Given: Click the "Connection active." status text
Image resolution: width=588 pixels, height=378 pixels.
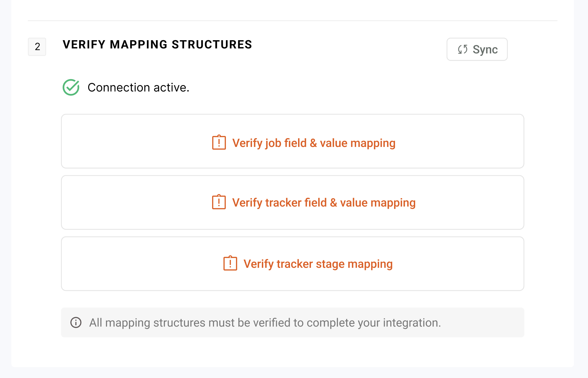Looking at the screenshot, I should [138, 88].
